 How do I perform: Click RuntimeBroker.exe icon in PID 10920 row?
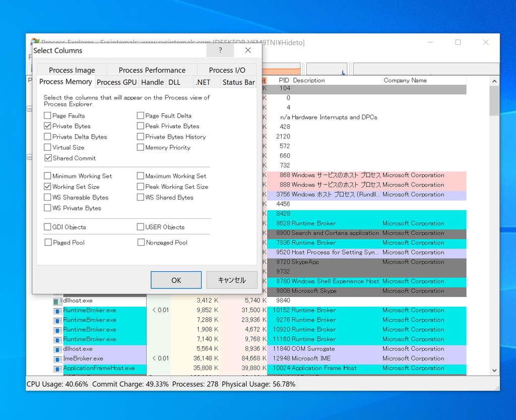tap(57, 330)
